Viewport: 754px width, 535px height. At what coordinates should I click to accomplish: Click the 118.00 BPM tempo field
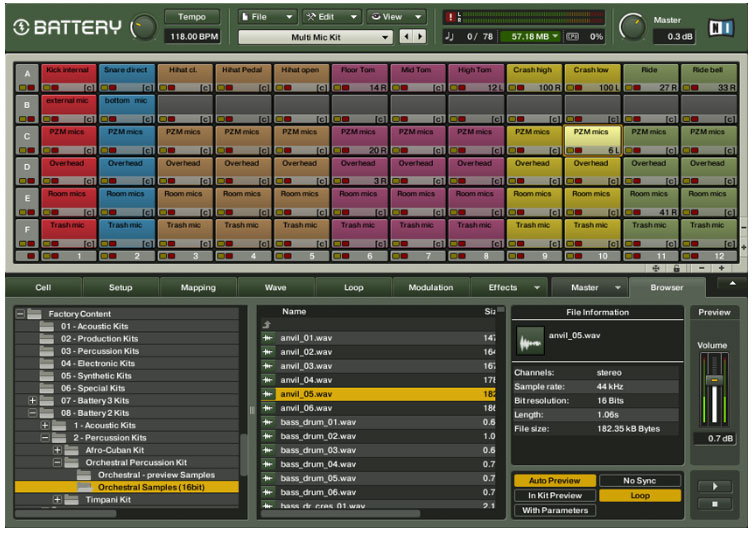click(x=193, y=37)
